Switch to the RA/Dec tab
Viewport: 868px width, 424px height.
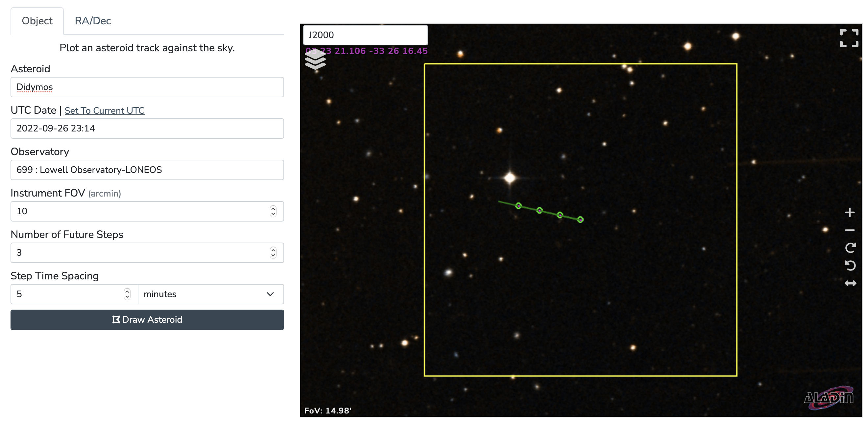pos(93,21)
